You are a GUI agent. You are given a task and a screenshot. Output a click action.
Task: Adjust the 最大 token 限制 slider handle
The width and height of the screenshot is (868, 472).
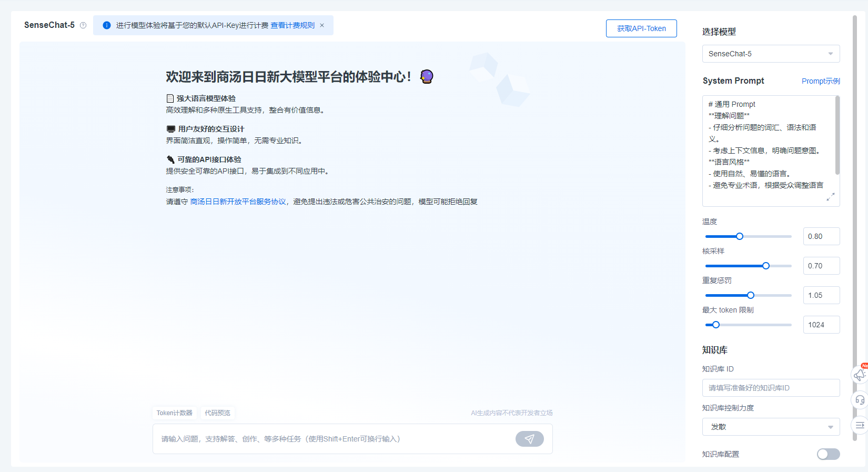[x=716, y=325]
